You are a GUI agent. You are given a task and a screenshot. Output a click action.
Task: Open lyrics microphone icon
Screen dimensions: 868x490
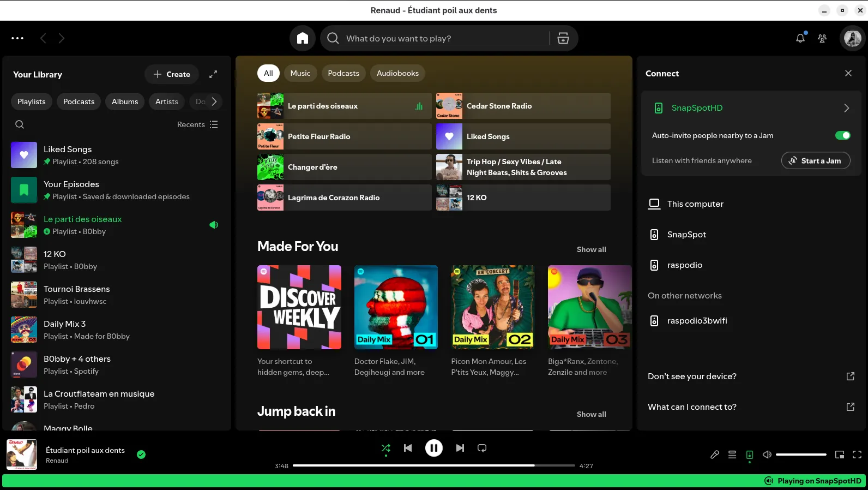[x=715, y=455]
